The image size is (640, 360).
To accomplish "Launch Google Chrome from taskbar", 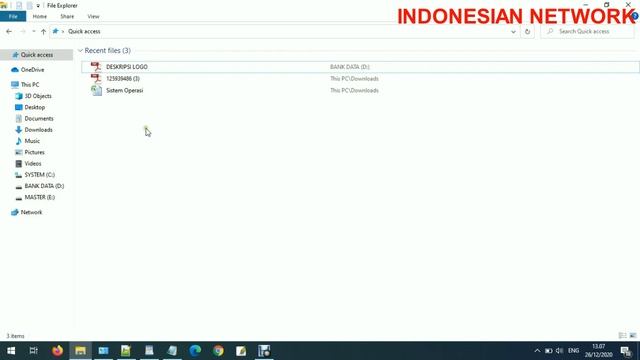I will [x=218, y=351].
